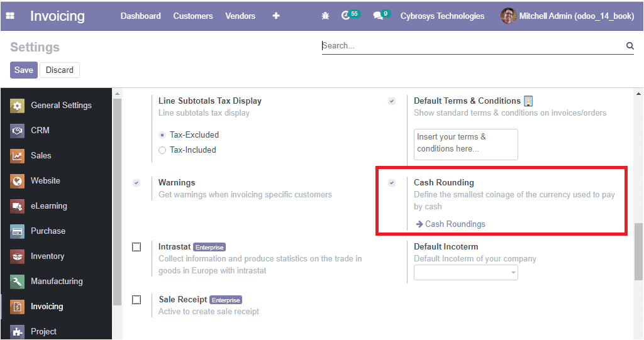Open the Default Incoterm dropdown
This screenshot has width=644, height=340.
click(x=466, y=272)
